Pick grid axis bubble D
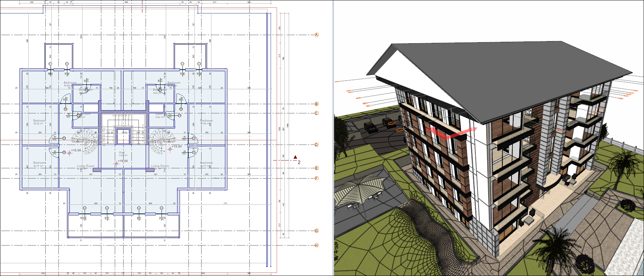The width and height of the screenshot is (644, 276). pyautogui.click(x=317, y=145)
